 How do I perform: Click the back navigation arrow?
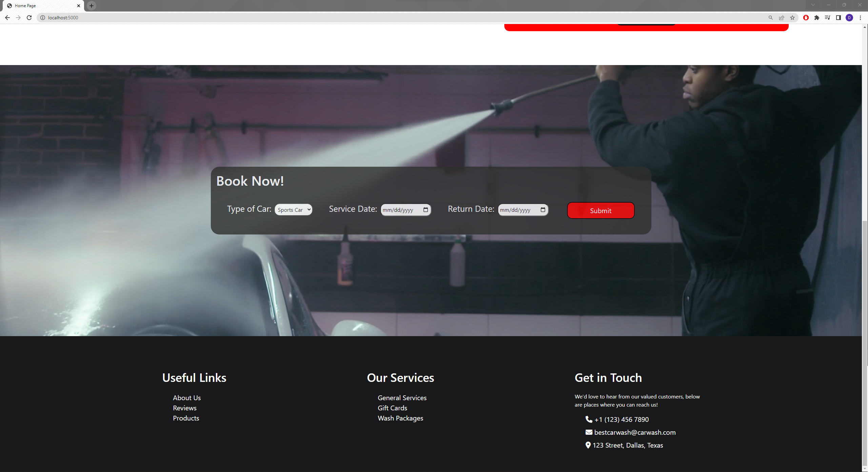pos(7,18)
